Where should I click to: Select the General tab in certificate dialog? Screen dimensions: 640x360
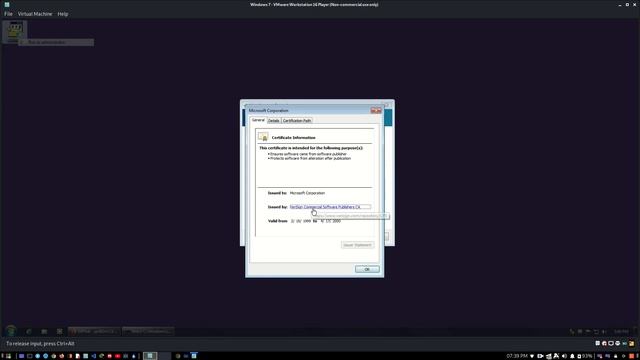(x=258, y=120)
